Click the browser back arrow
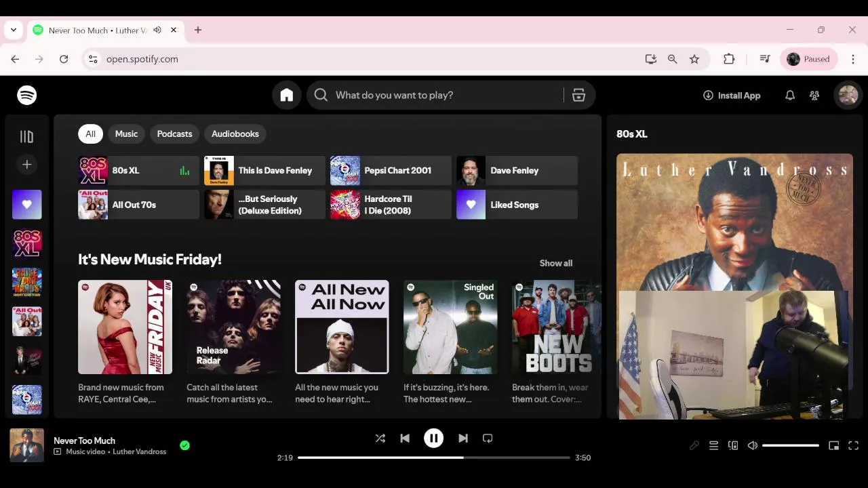Screen dimensions: 868x488 [15, 59]
